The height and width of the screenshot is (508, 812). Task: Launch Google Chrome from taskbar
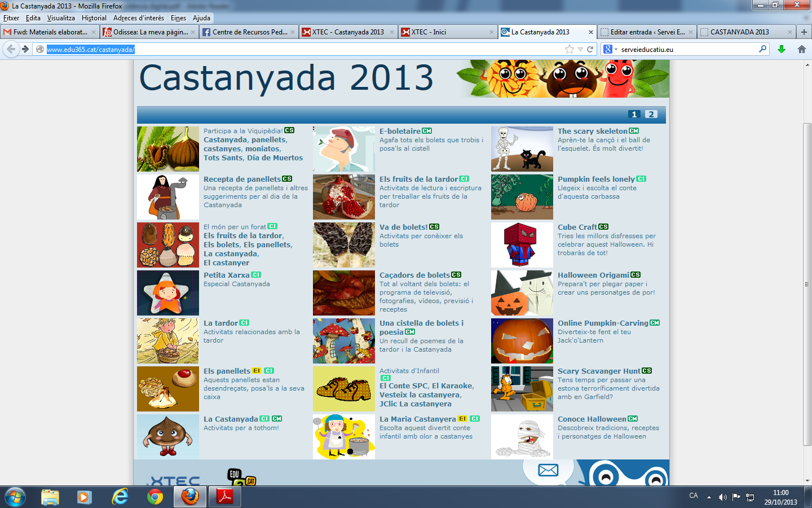click(x=155, y=497)
